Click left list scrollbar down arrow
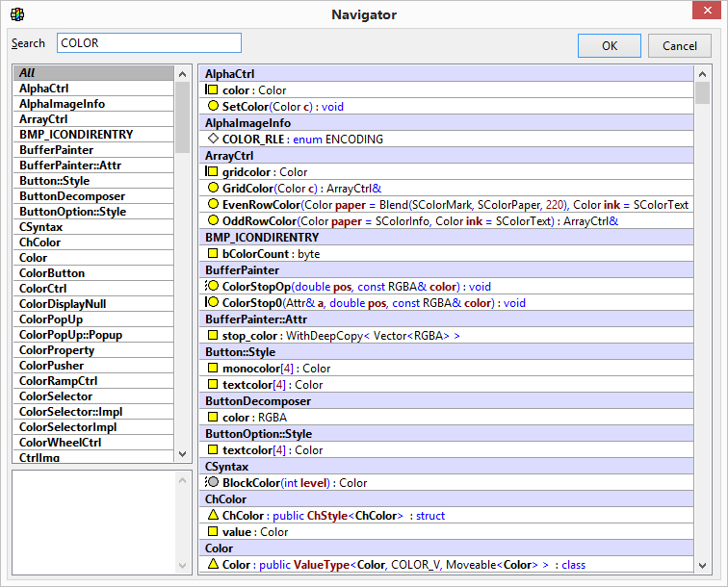728x587 pixels. tap(183, 455)
